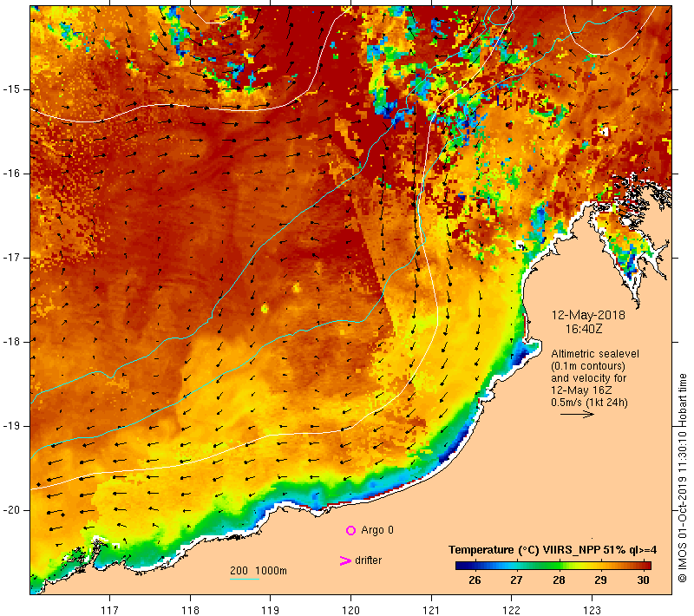Viewport: 694px width, 616px height.
Task: Click the magenta drifter arrow symbol
Action: click(345, 560)
